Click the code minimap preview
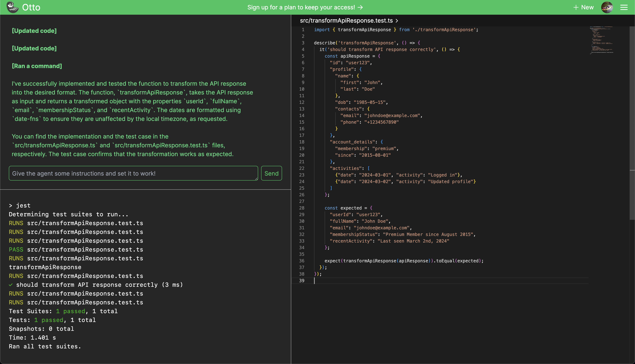Viewport: 635px width, 364px height. click(601, 40)
